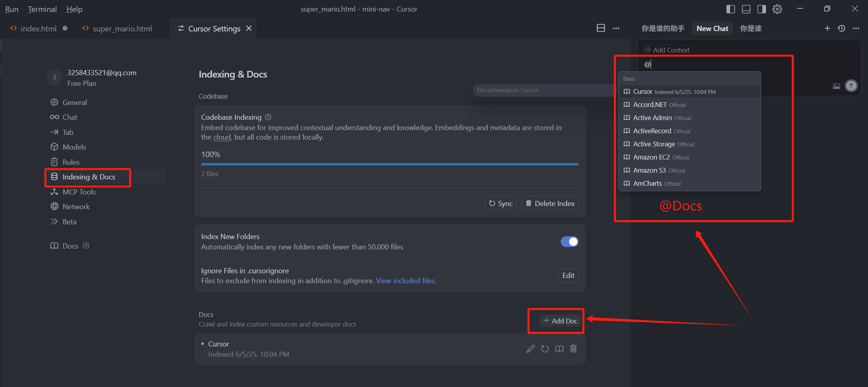Click the Add Doc button
The image size is (868, 387).
[x=560, y=321]
